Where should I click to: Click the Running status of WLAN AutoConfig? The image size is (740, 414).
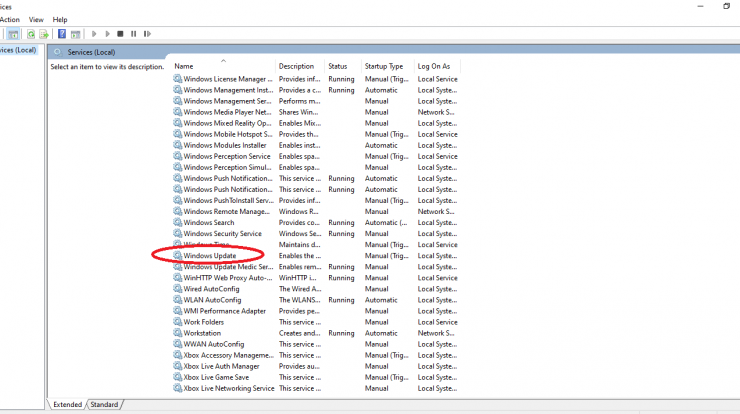coord(341,300)
